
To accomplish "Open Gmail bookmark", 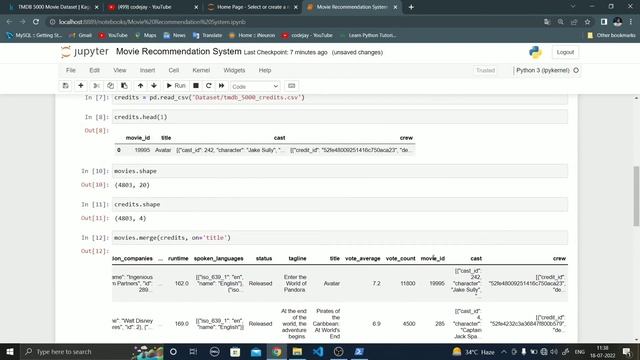I will click(81, 36).
